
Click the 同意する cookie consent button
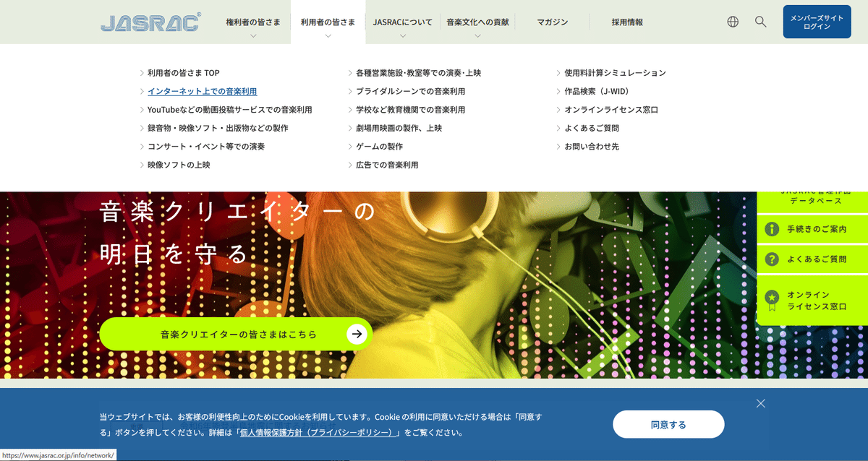coord(668,424)
